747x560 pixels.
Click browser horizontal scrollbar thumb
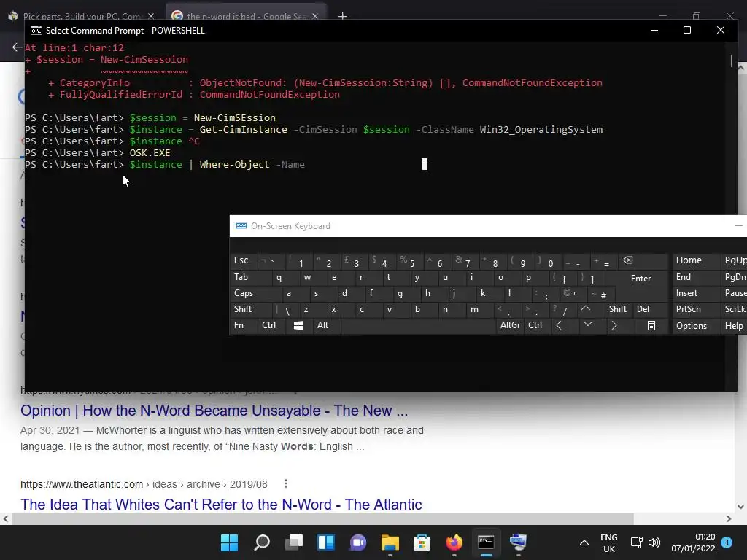click(x=322, y=518)
